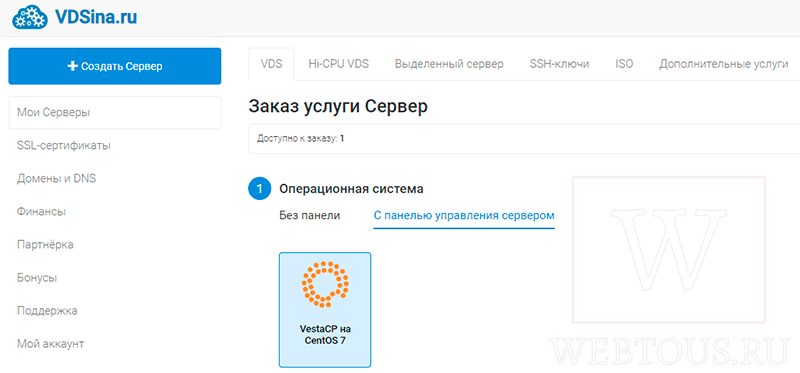The height and width of the screenshot is (373, 800).
Task: Choose the VestaCP на CentOS 7 card
Action: (x=325, y=310)
